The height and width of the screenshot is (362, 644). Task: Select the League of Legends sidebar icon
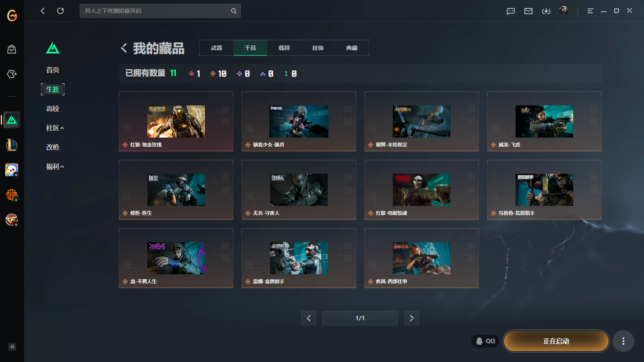click(12, 145)
